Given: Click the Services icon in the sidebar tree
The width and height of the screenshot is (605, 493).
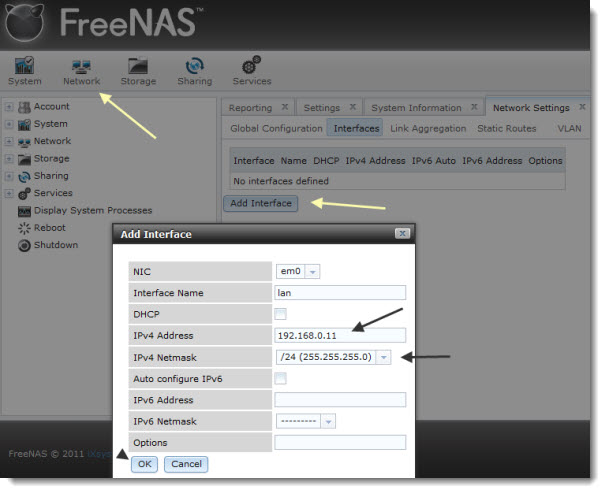Looking at the screenshot, I should (24, 194).
